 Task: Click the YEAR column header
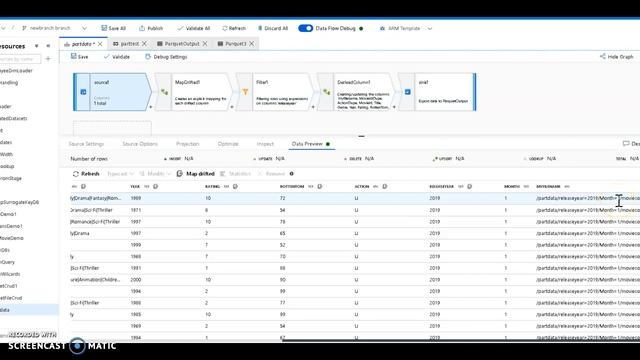coord(135,187)
